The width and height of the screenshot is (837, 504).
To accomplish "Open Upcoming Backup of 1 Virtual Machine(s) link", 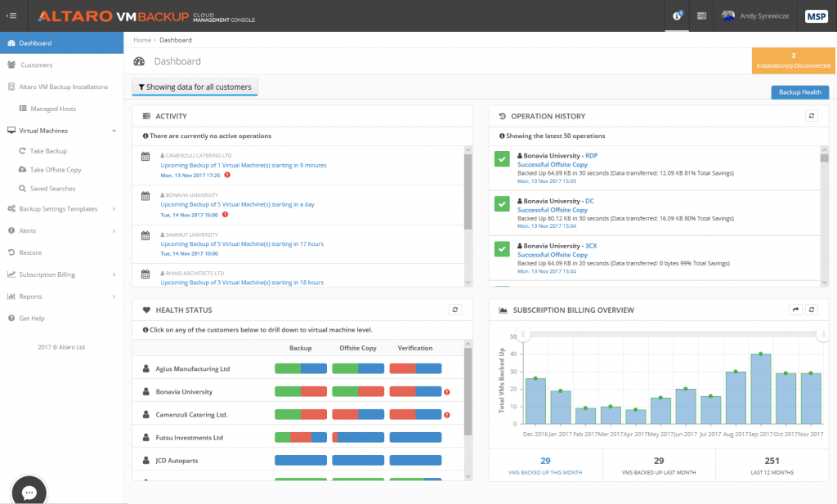I will tap(244, 165).
